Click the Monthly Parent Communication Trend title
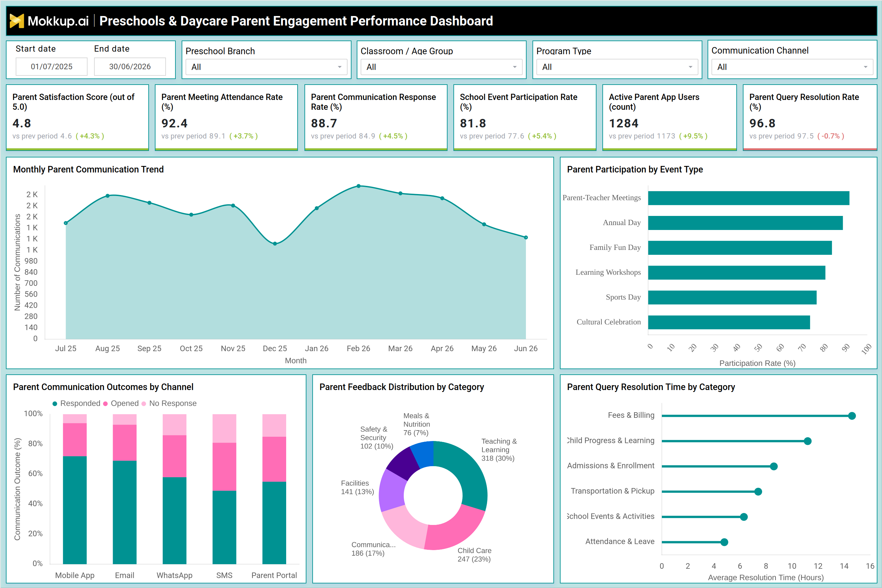Screen dimensions: 882x588 coord(89,170)
